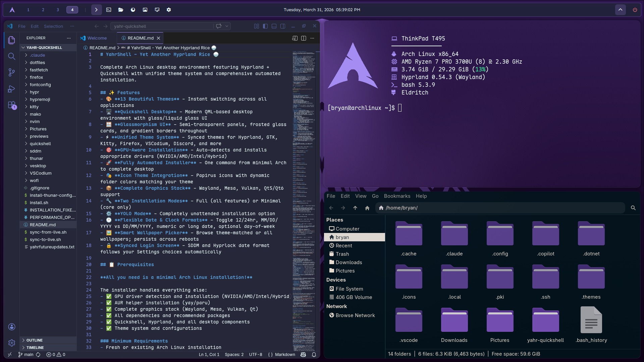
Task: Click the main branch in status bar
Action: tap(26, 355)
